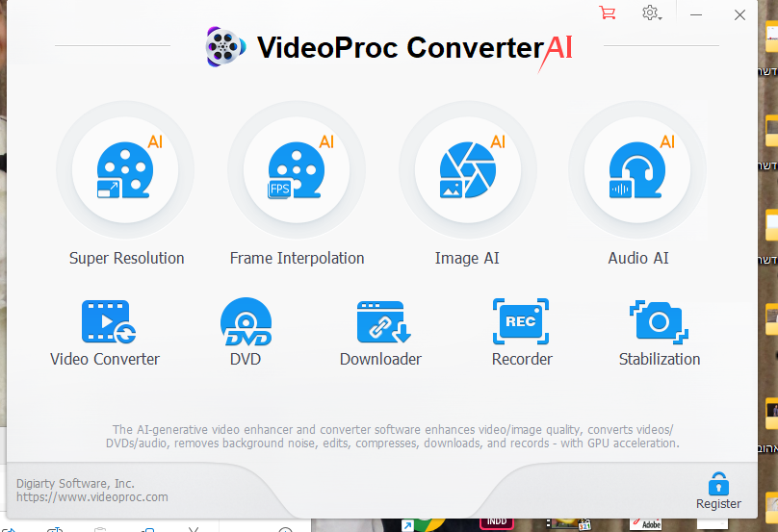
Task: Open the Stabilization camera icon
Action: pyautogui.click(x=659, y=321)
